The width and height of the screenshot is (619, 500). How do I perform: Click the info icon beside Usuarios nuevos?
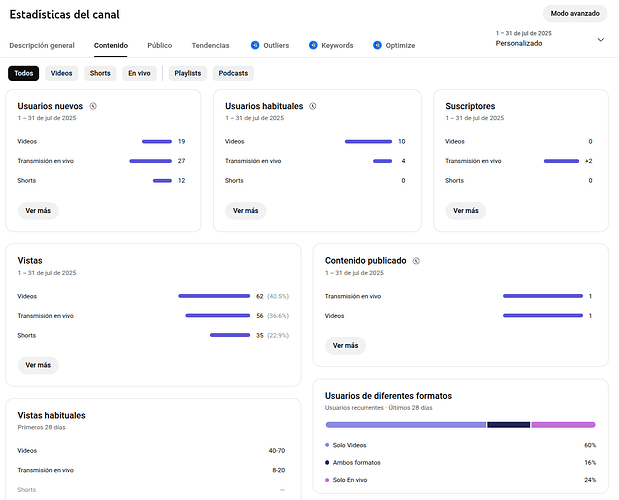pos(93,106)
